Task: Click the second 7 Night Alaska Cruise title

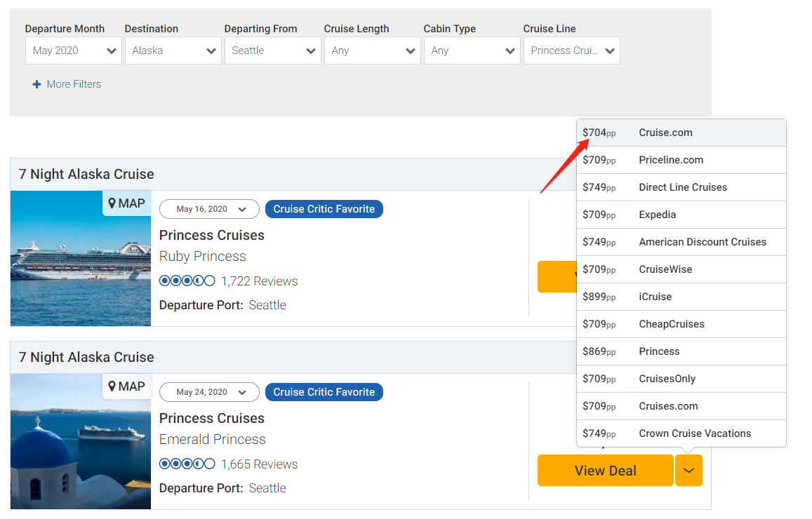Action: click(86, 358)
